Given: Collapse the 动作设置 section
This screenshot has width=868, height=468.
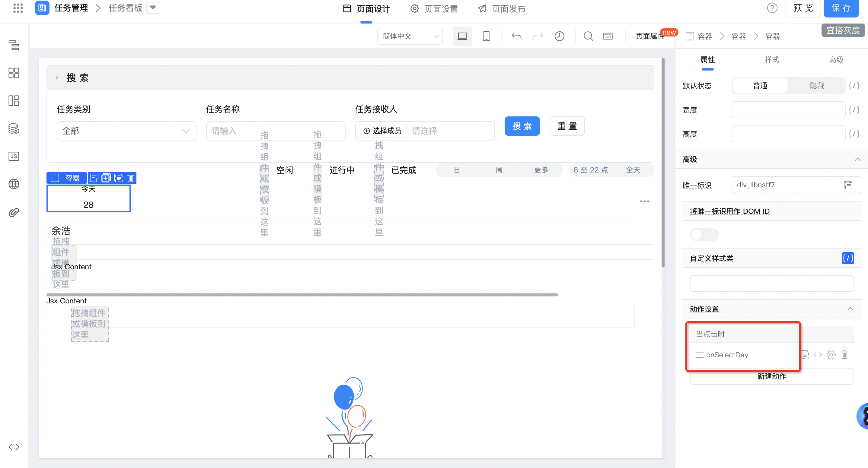Looking at the screenshot, I should click(x=850, y=309).
